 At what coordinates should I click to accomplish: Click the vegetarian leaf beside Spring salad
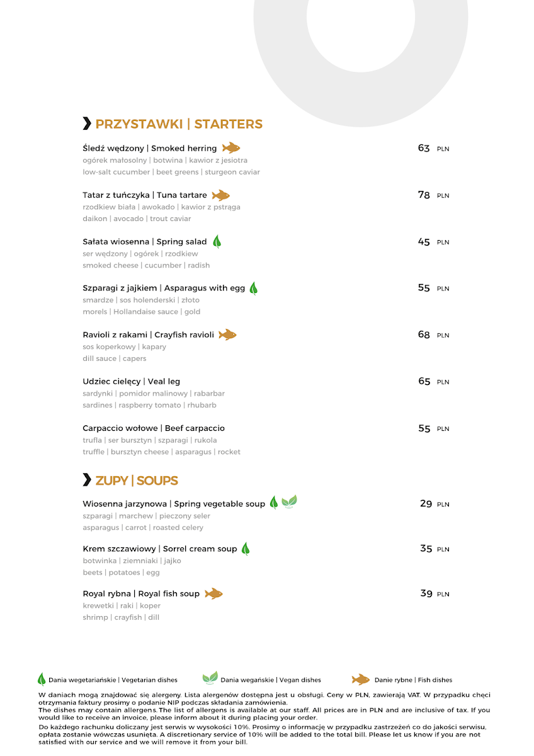217,241
